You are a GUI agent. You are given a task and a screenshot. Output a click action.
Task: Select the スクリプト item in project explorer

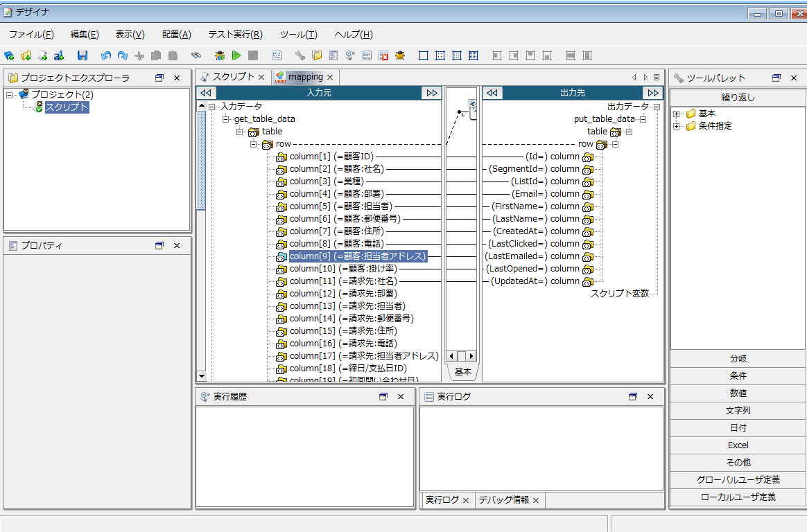pyautogui.click(x=67, y=107)
